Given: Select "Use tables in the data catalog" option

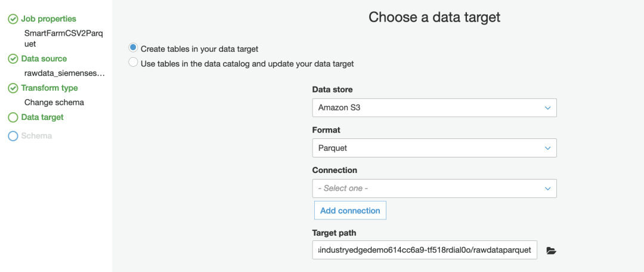Looking at the screenshot, I should point(133,63).
